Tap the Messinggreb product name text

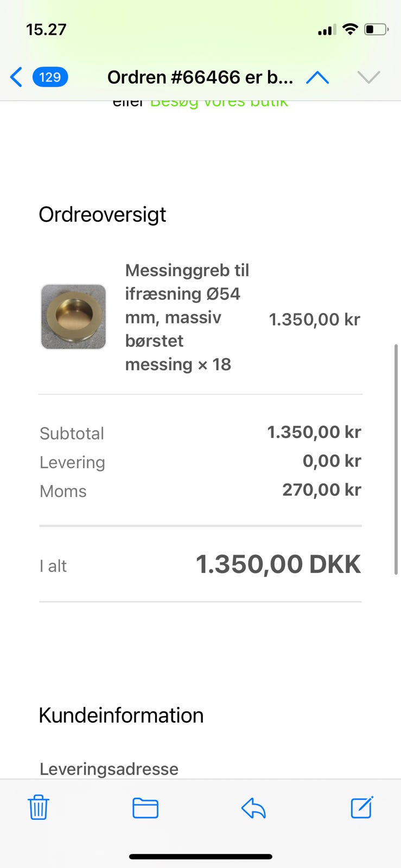pos(187,317)
